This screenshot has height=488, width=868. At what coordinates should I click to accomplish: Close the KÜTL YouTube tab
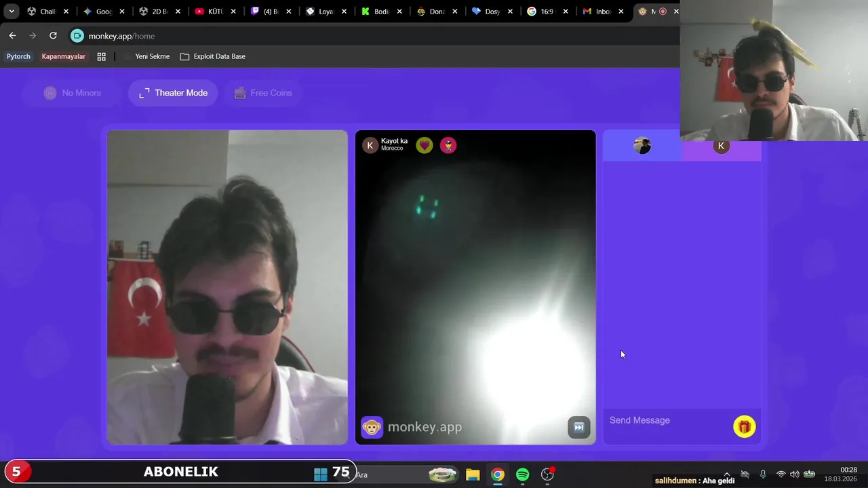(x=233, y=12)
